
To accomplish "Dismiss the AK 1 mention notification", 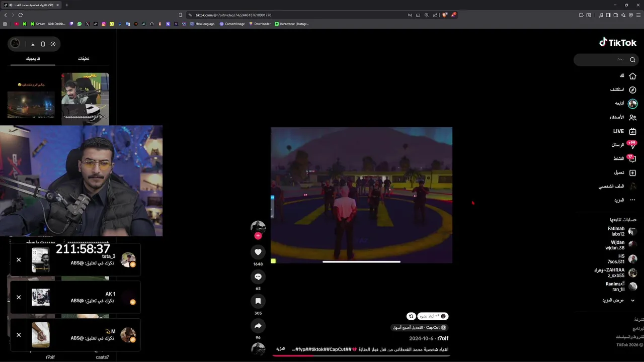I will click(x=19, y=297).
